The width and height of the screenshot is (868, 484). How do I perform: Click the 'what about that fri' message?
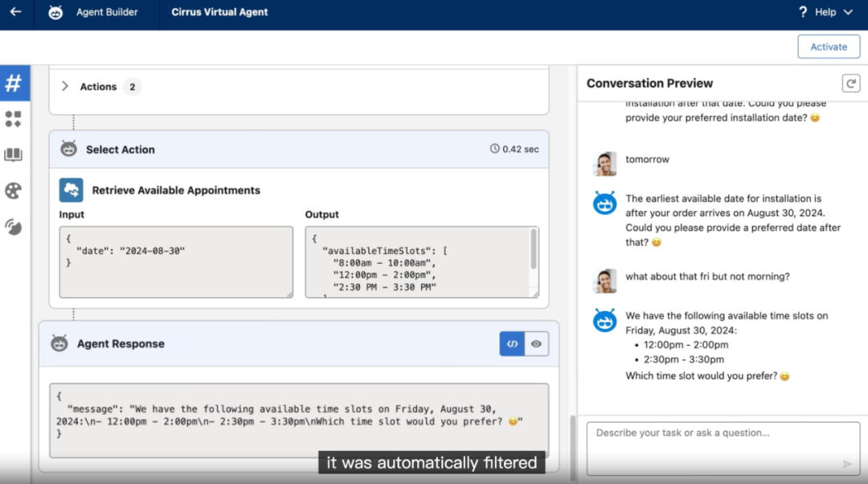[707, 277]
